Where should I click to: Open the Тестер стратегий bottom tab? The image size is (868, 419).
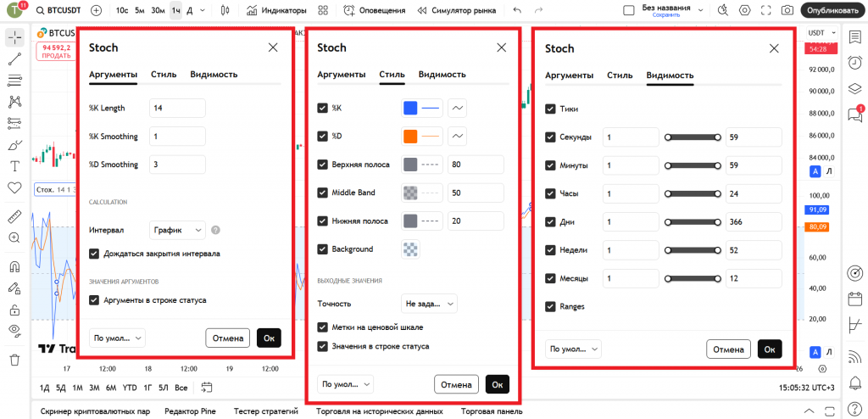(x=266, y=412)
